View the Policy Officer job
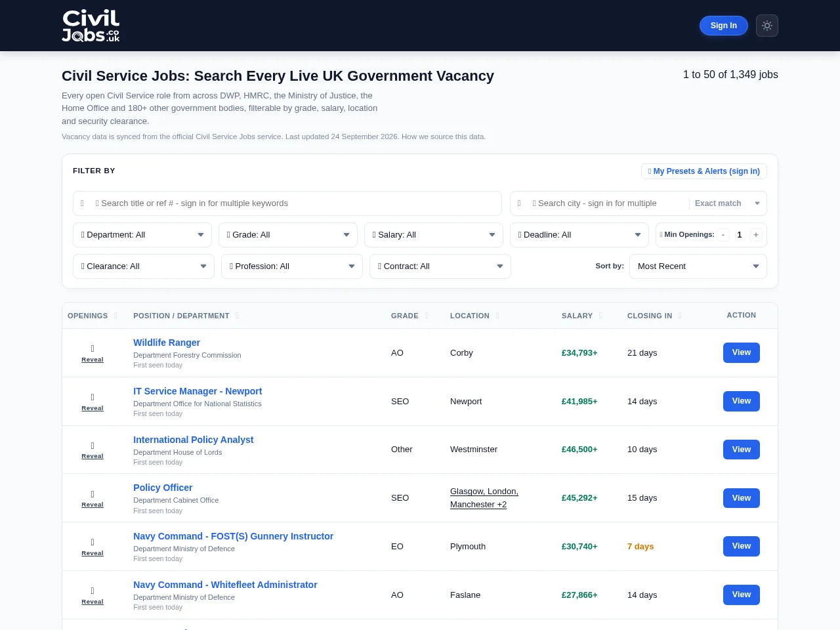 pos(742,498)
